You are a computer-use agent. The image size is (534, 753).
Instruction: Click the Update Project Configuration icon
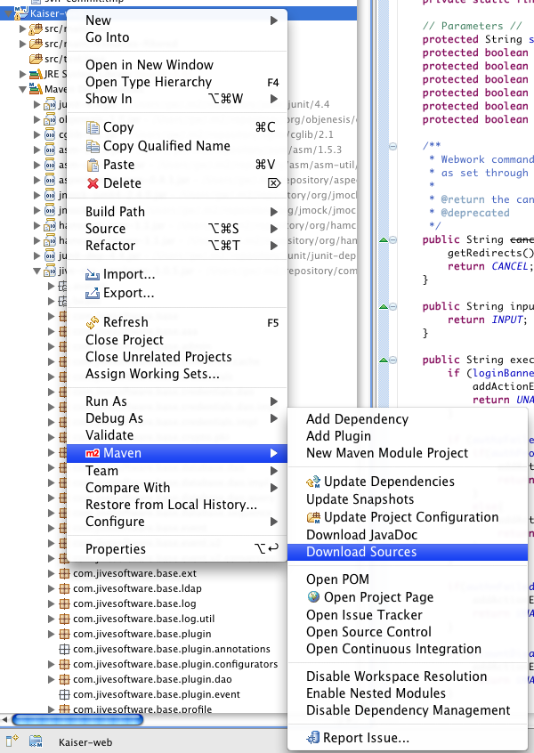point(313,517)
